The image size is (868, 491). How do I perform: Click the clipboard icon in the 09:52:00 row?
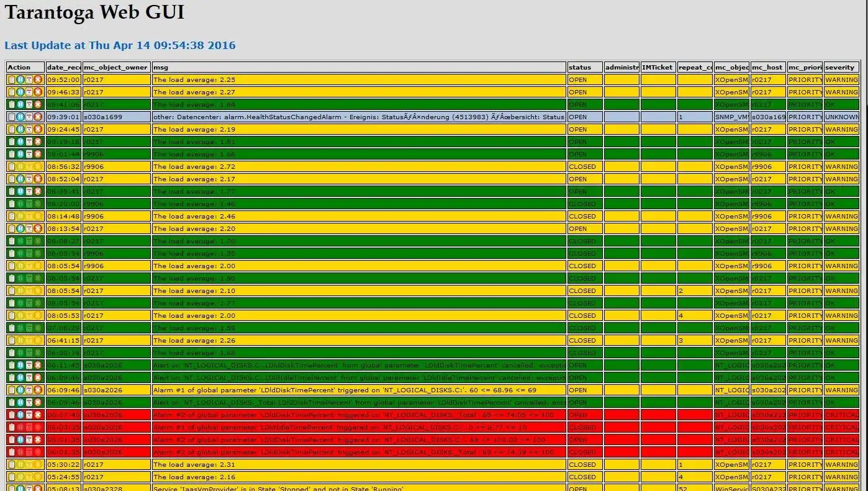tap(12, 79)
